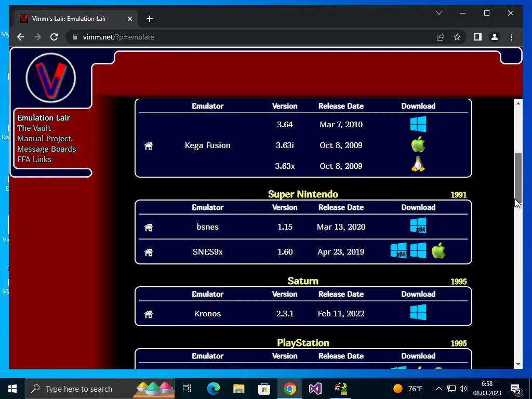Open the 76°F weather widget
This screenshot has height=399, width=532.
coord(408,389)
